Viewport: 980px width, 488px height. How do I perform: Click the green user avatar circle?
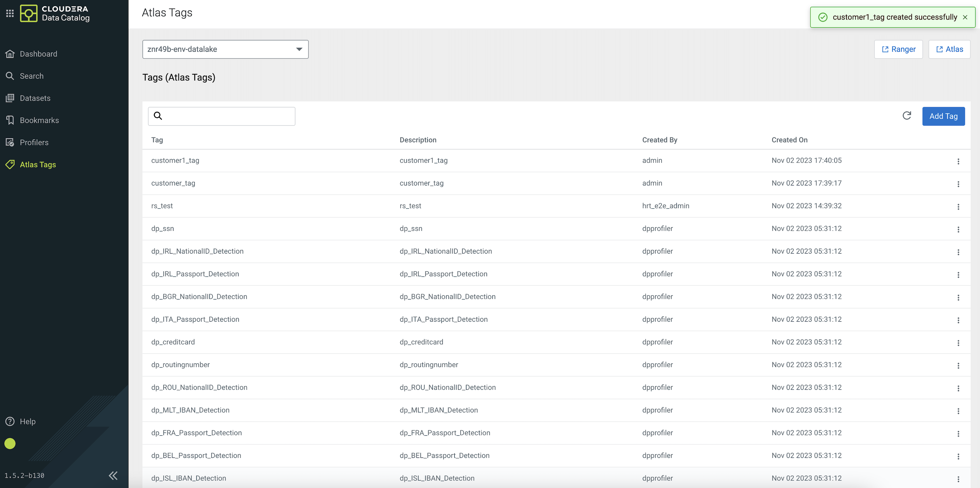point(10,443)
